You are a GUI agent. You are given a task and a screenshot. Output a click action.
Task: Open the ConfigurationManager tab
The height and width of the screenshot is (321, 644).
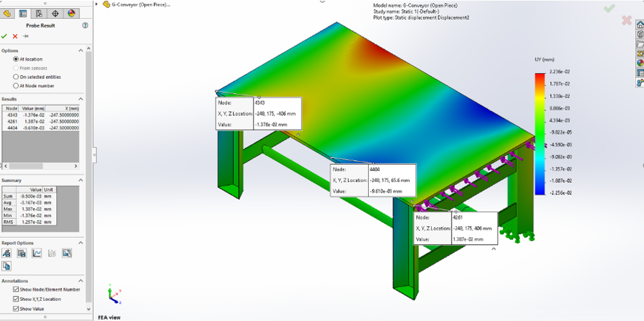39,14
